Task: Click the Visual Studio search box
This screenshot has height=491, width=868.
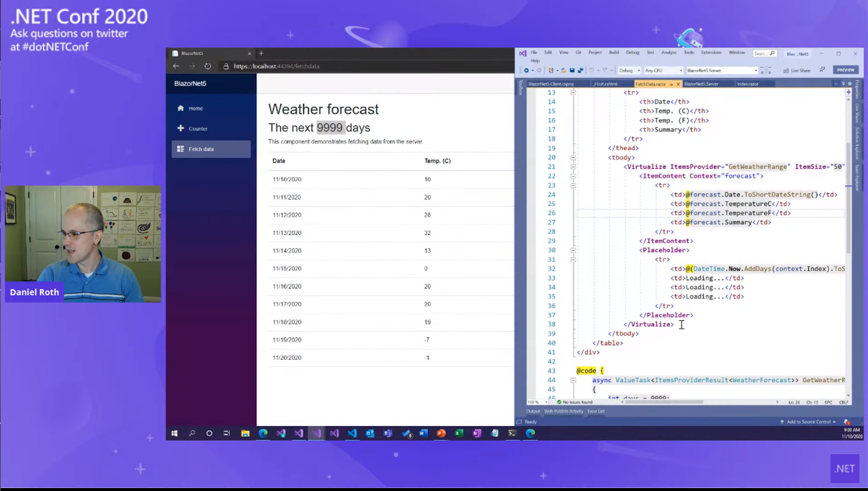Action: [x=764, y=53]
